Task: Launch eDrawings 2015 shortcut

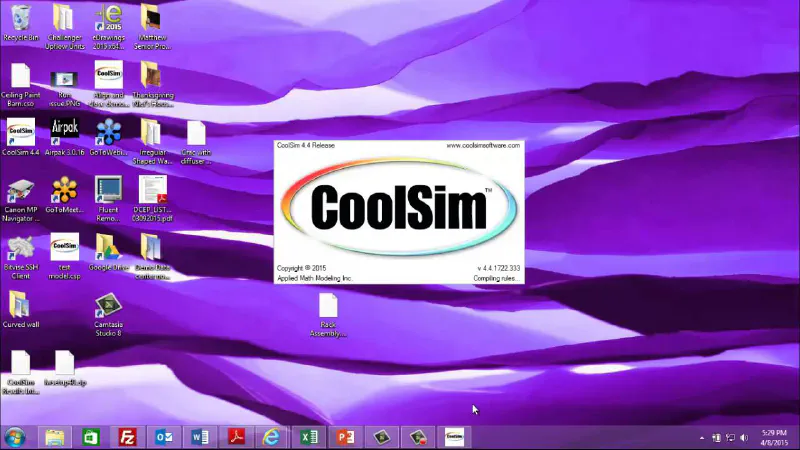Action: click(108, 27)
